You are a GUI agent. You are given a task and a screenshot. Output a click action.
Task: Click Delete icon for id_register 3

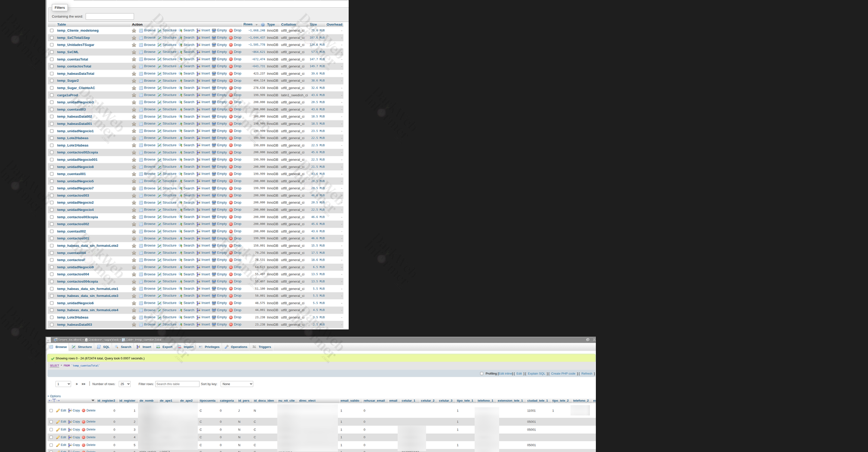click(x=84, y=430)
